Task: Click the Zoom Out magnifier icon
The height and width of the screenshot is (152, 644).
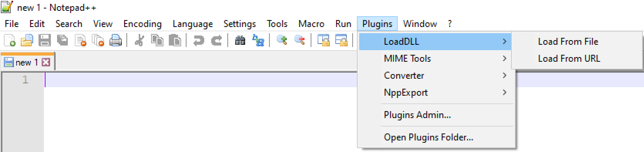Action: (x=299, y=40)
